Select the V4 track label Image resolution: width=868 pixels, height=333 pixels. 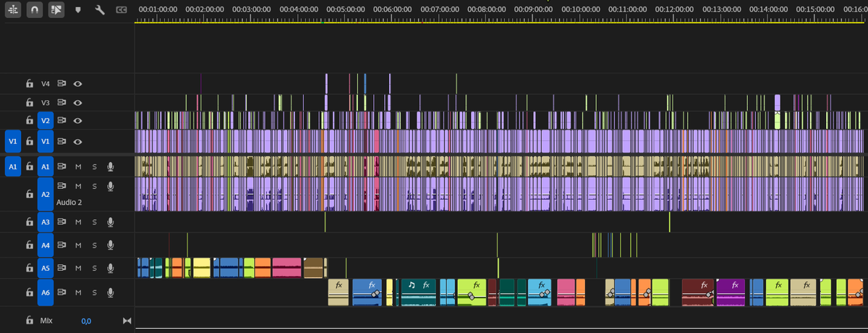(46, 83)
